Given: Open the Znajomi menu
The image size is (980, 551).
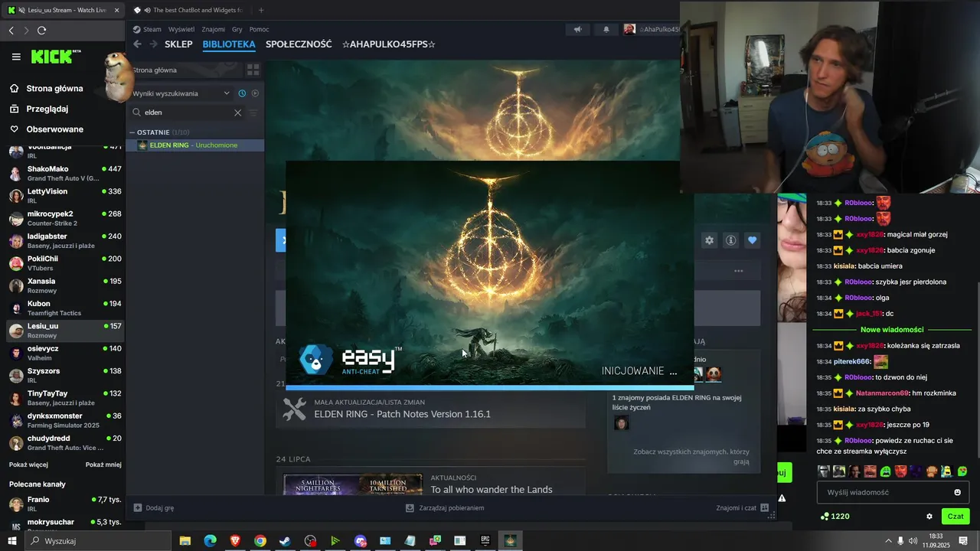Looking at the screenshot, I should tap(214, 29).
